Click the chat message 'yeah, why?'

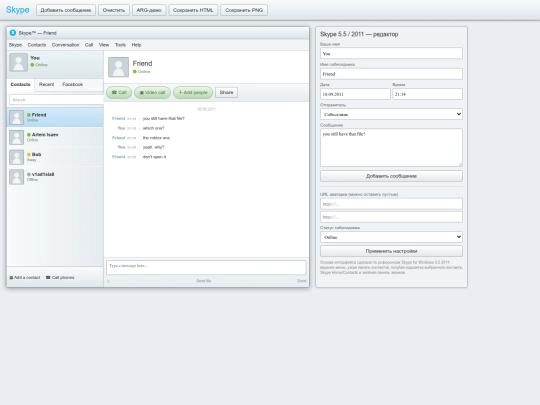pyautogui.click(x=154, y=147)
